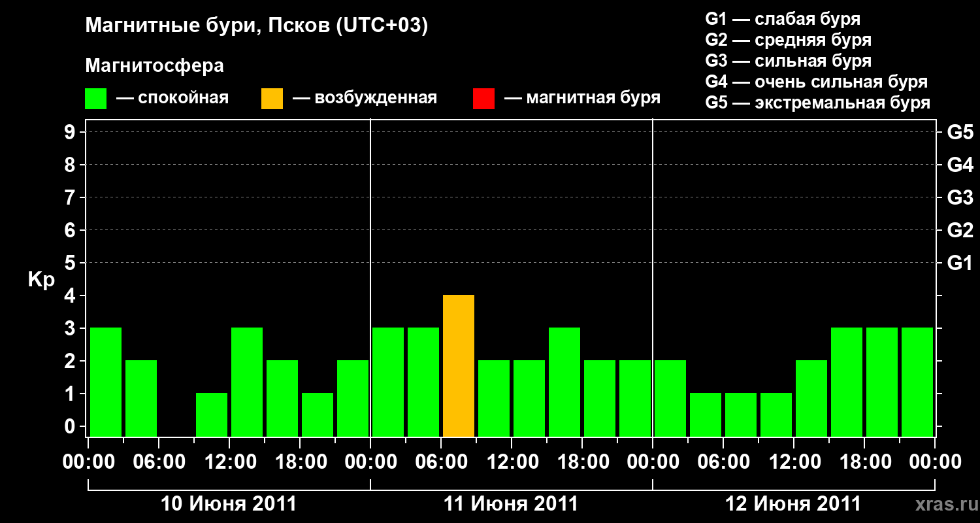The image size is (980, 523).
Task: Click the '00:00' label starting 10 June
Action: [88, 462]
